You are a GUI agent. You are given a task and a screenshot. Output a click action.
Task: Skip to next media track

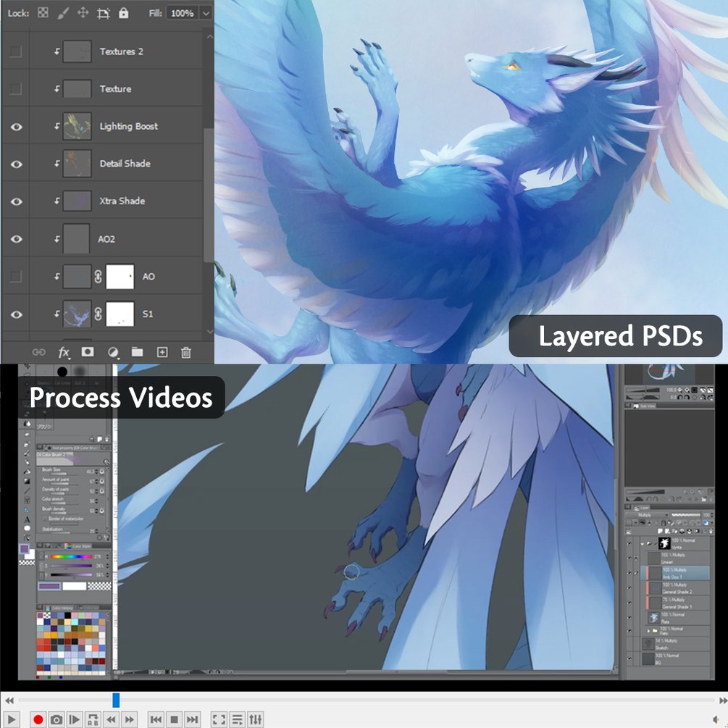tap(192, 719)
